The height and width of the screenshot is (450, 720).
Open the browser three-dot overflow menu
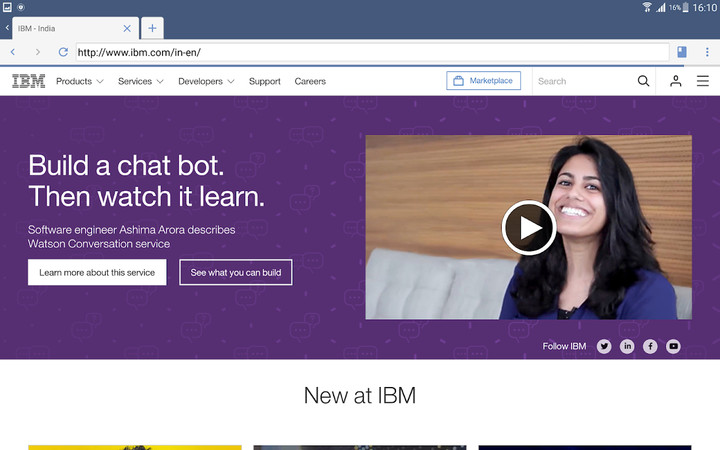[x=706, y=52]
